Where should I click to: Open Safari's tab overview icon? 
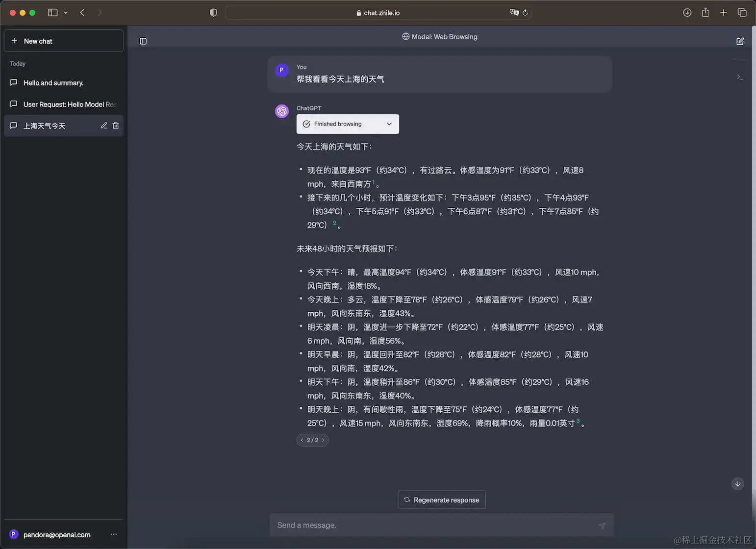tap(742, 12)
